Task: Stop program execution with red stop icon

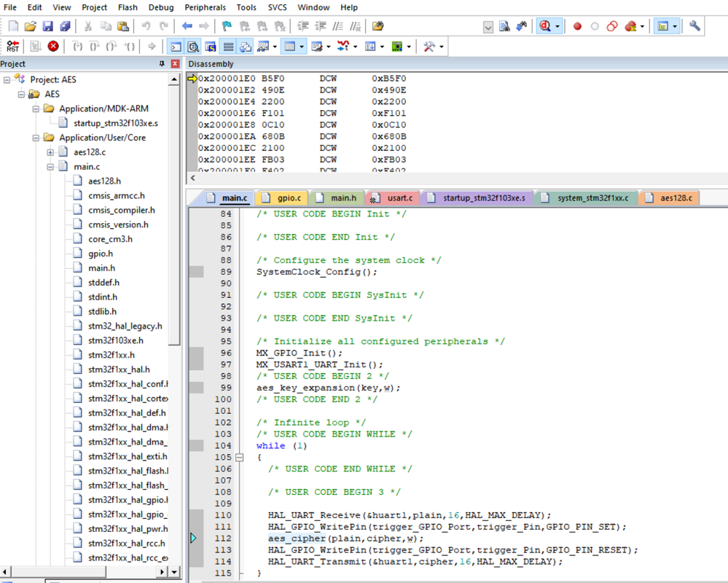Action: click(x=53, y=46)
